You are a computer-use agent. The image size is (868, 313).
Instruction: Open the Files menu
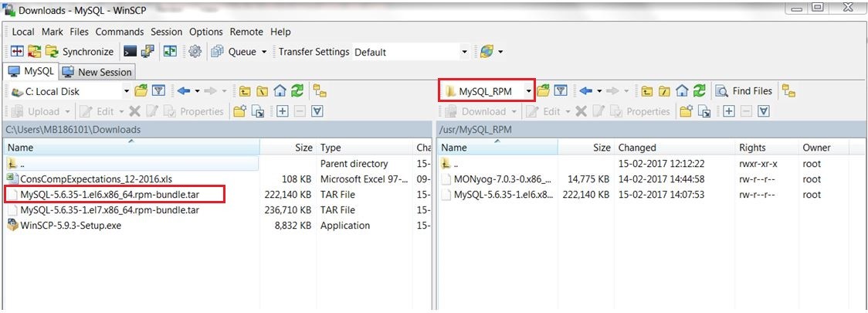pos(80,32)
